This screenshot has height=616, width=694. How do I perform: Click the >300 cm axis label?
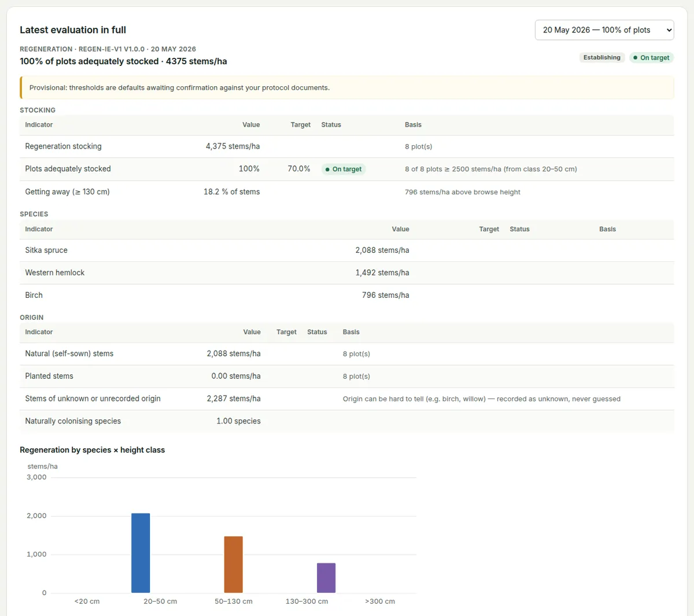pyautogui.click(x=380, y=602)
